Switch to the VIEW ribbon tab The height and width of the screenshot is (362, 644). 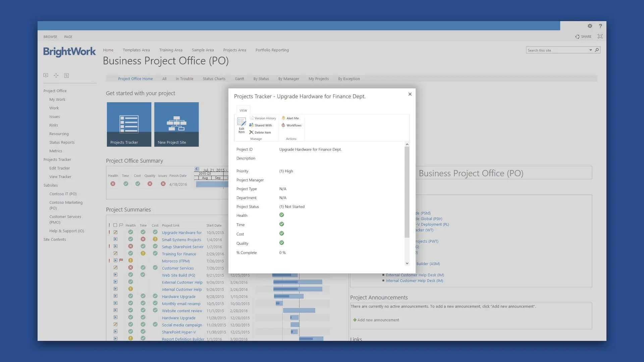click(243, 110)
